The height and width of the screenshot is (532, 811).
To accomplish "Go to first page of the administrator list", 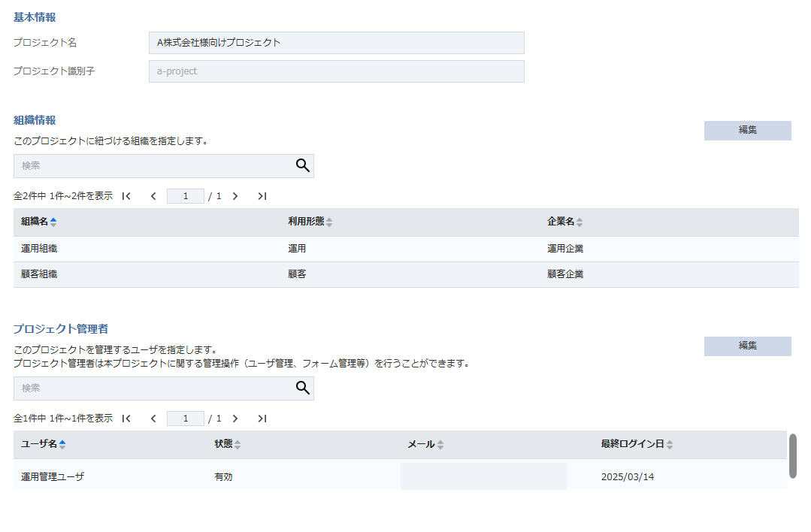I will [x=126, y=419].
